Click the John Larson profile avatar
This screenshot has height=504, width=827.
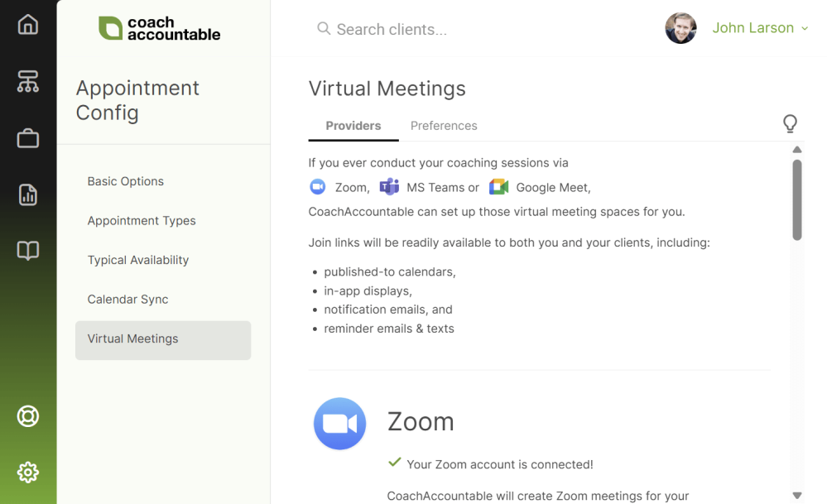click(x=680, y=27)
